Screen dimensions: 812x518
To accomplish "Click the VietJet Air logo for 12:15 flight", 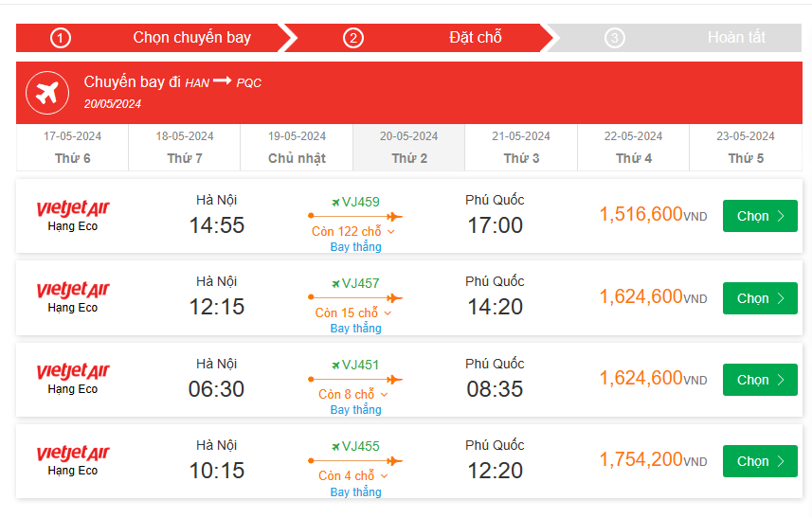I will click(x=73, y=290).
